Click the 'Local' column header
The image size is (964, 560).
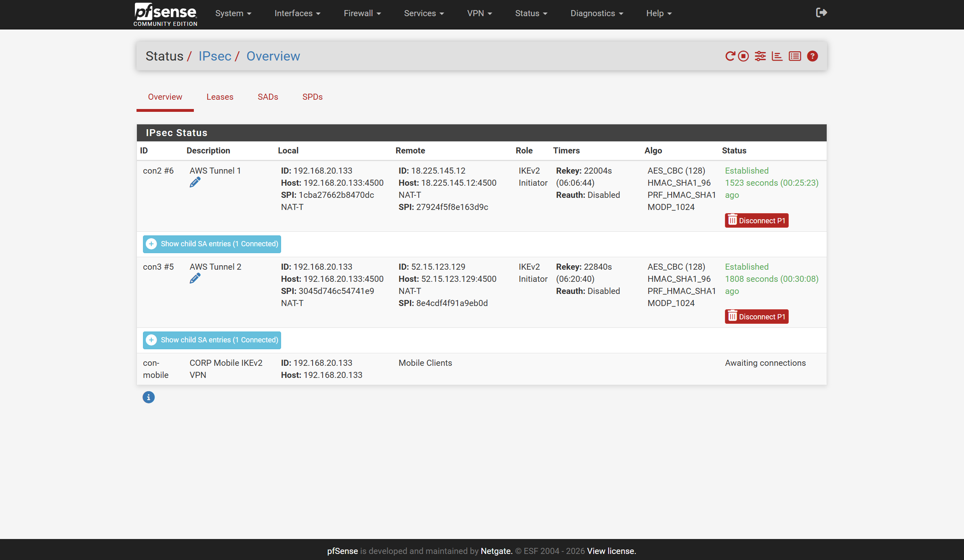click(x=288, y=151)
